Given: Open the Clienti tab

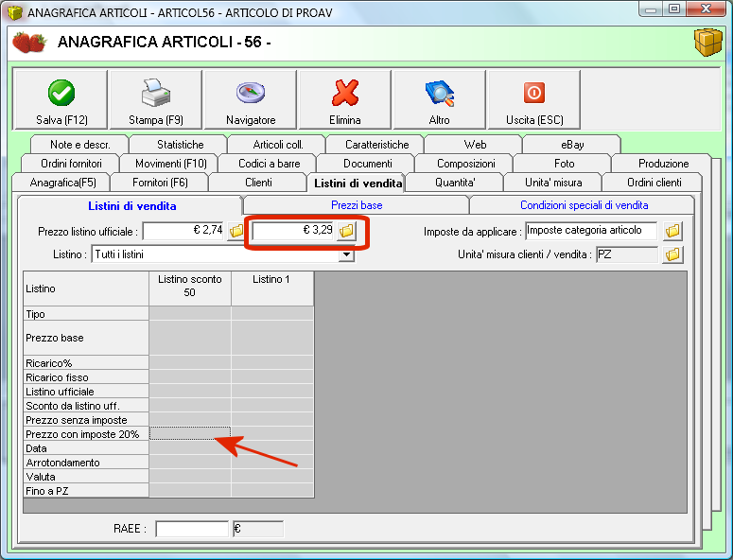Looking at the screenshot, I should pos(258,183).
